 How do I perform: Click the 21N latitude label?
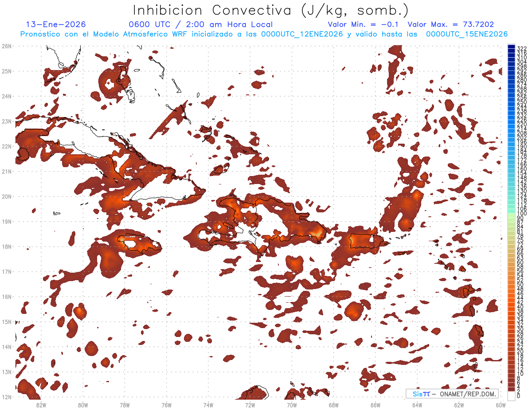pos(7,171)
